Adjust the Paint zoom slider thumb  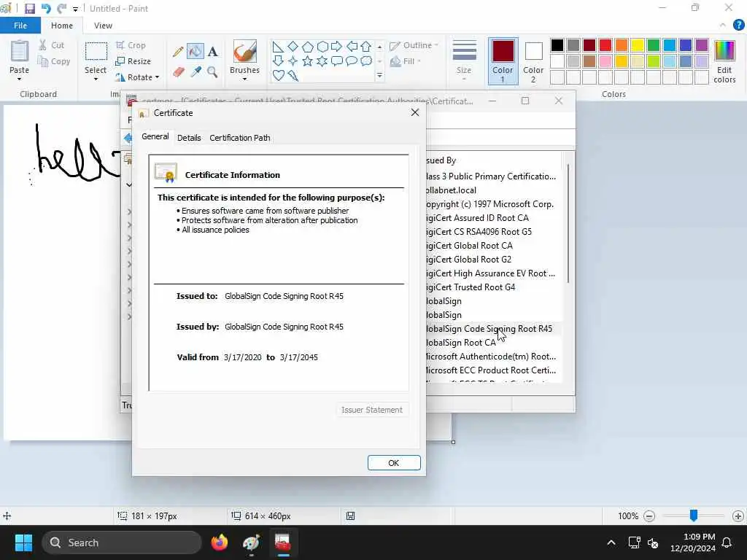point(694,516)
